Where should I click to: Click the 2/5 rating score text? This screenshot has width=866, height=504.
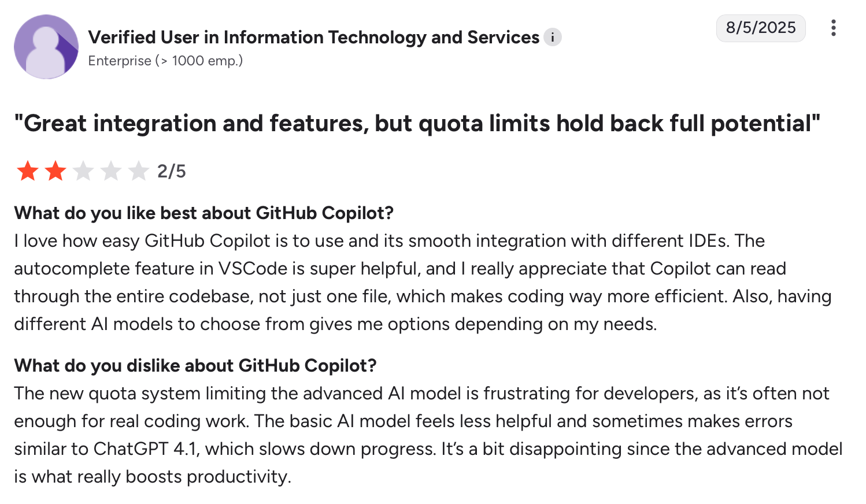[x=172, y=171]
